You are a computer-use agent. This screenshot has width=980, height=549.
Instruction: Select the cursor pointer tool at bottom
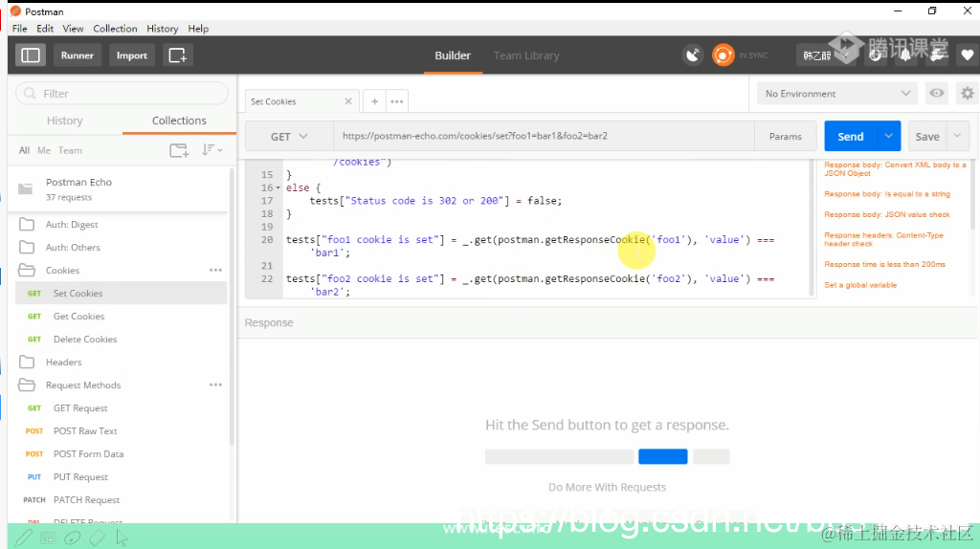(122, 538)
